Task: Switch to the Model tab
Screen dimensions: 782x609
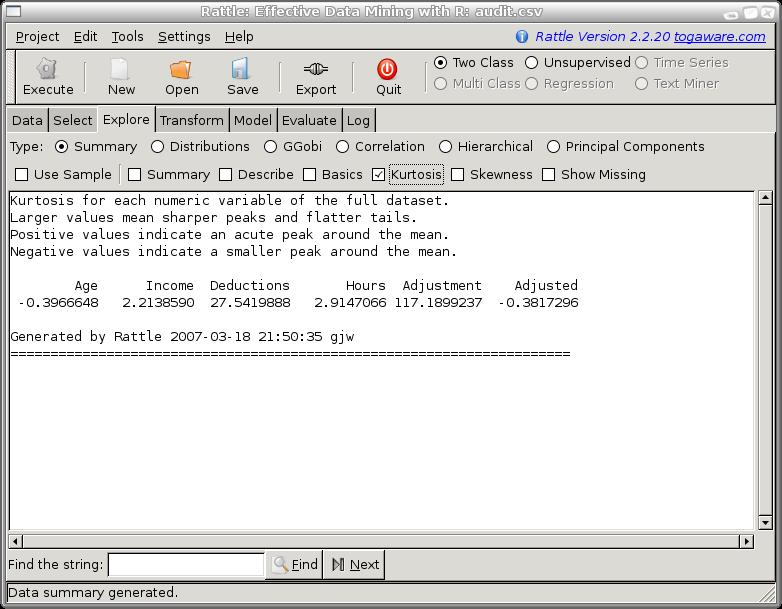Action: 253,120
